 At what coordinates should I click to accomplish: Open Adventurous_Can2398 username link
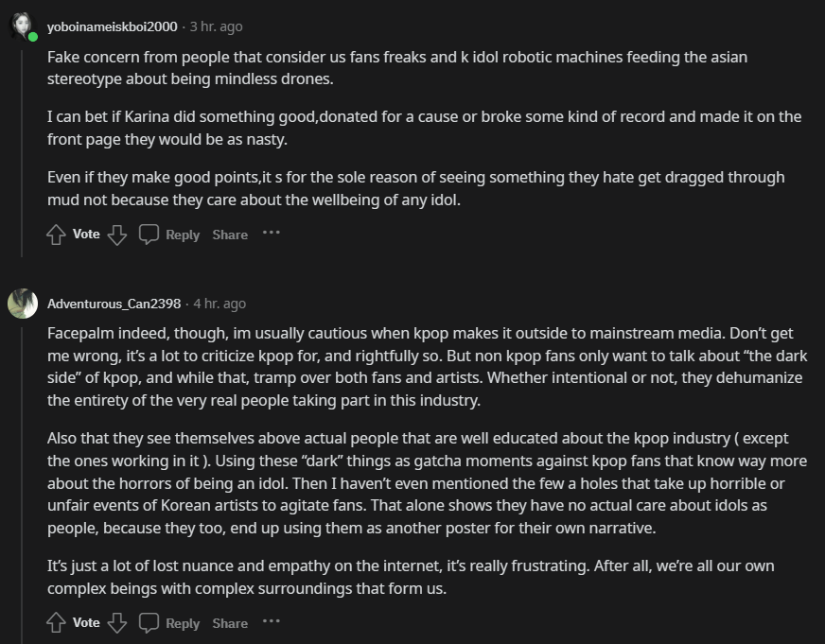(114, 304)
